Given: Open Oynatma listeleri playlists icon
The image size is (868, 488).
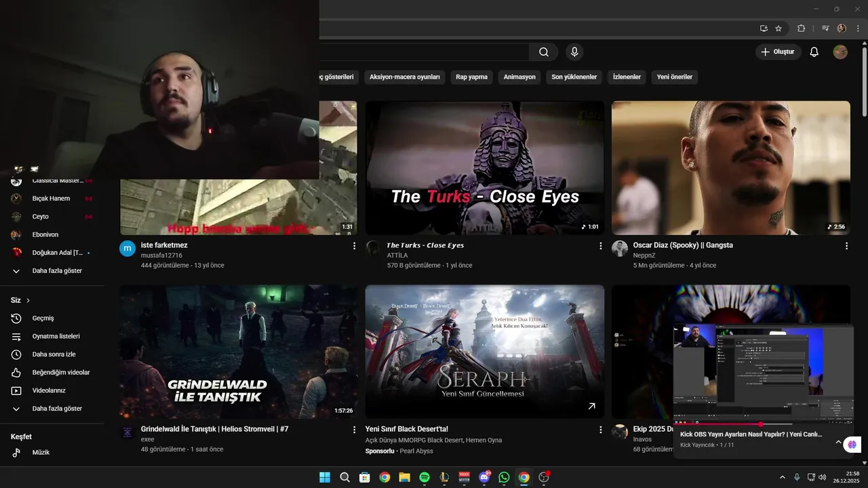Looking at the screenshot, I should coord(17,336).
